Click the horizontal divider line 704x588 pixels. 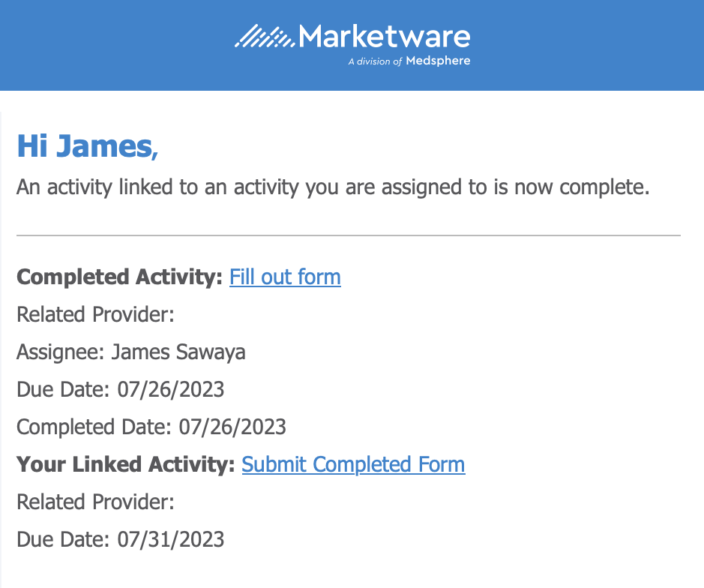(x=349, y=235)
